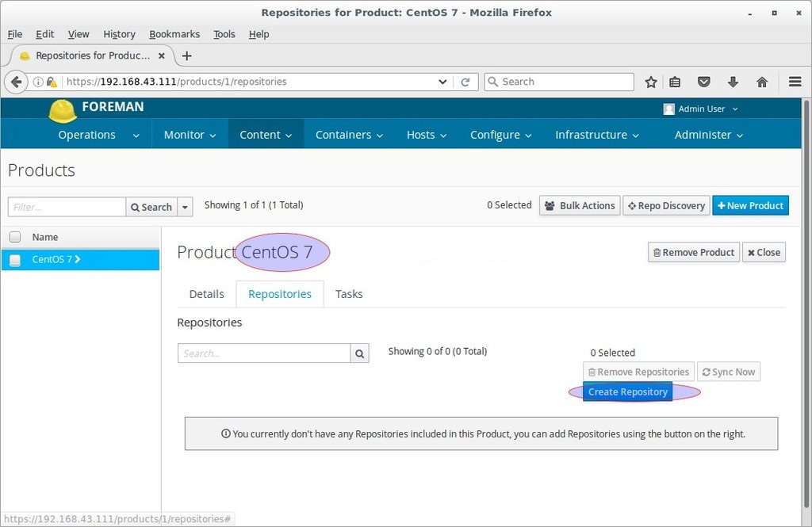The image size is (812, 527).
Task: Expand the Content menu
Action: [x=266, y=135]
